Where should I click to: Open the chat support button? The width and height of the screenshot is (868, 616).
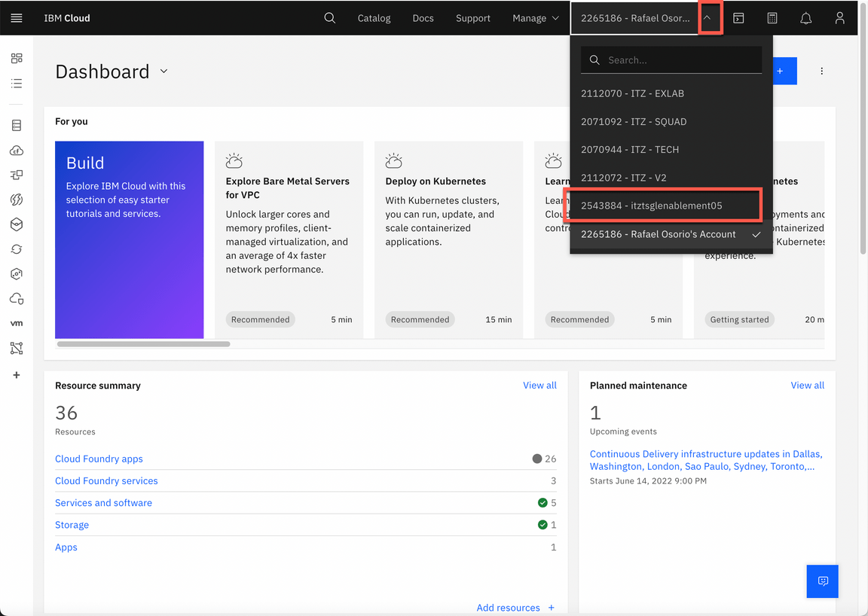click(822, 581)
